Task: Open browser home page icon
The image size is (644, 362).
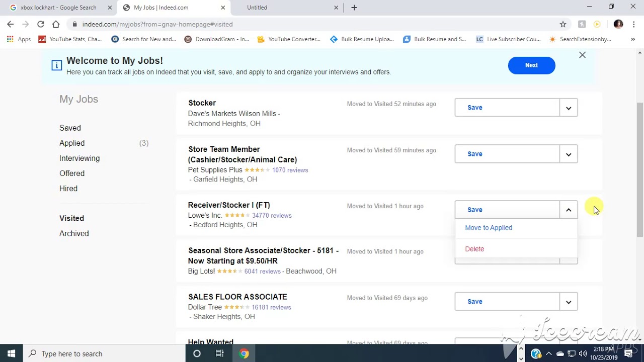Action: 56,24
